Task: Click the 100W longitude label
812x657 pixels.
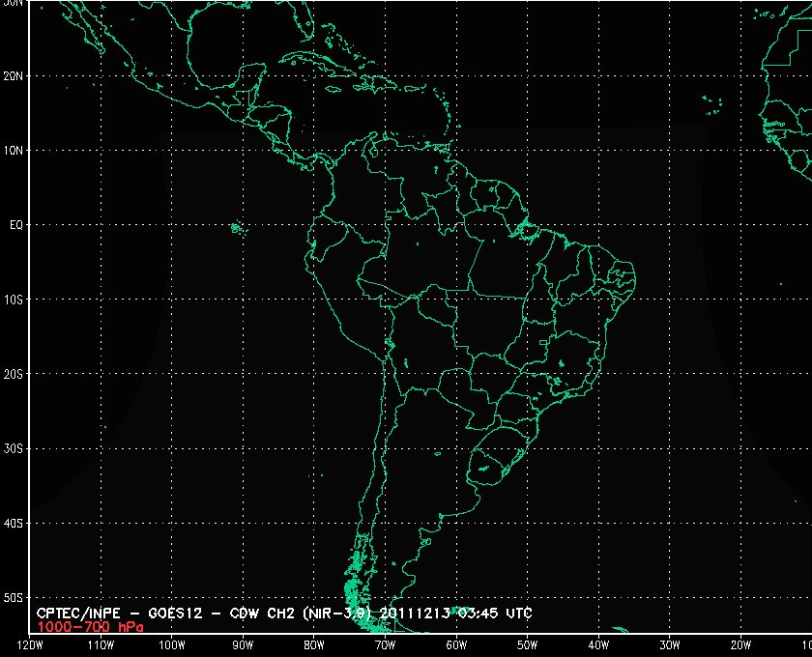Action: 171,644
